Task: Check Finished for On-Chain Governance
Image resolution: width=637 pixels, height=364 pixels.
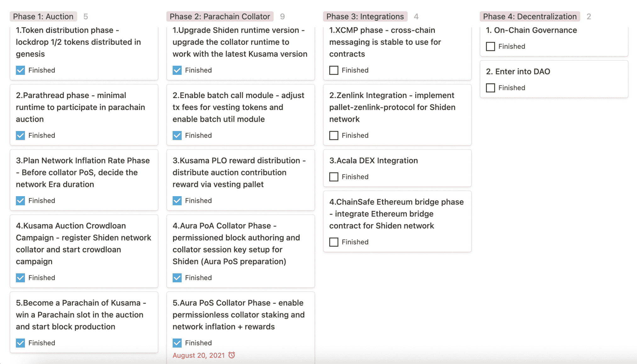Action: tap(491, 47)
